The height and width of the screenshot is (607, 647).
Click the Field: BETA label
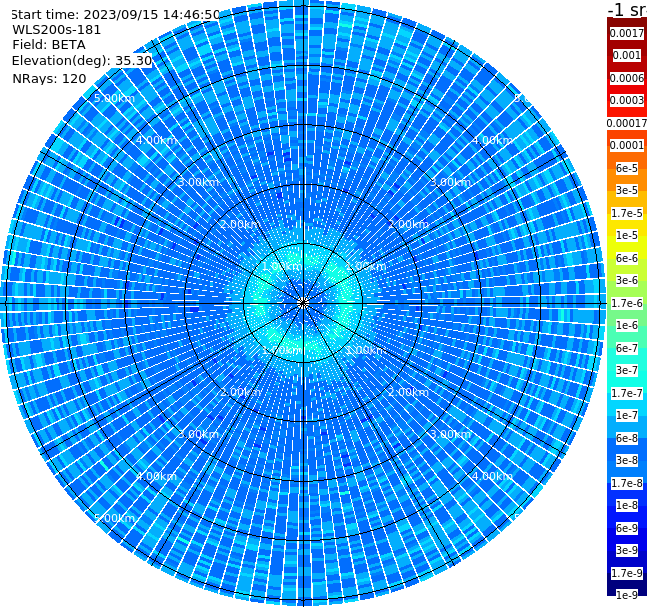(49, 45)
